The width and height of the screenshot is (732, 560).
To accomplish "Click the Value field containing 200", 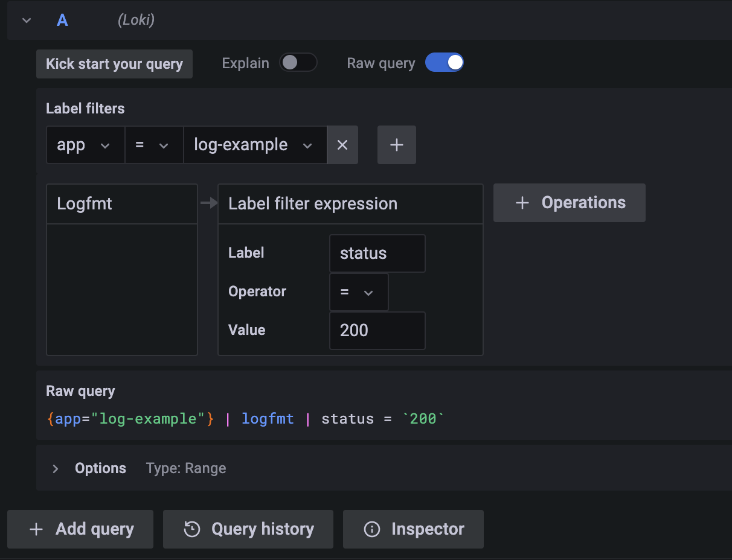I will 377,331.
